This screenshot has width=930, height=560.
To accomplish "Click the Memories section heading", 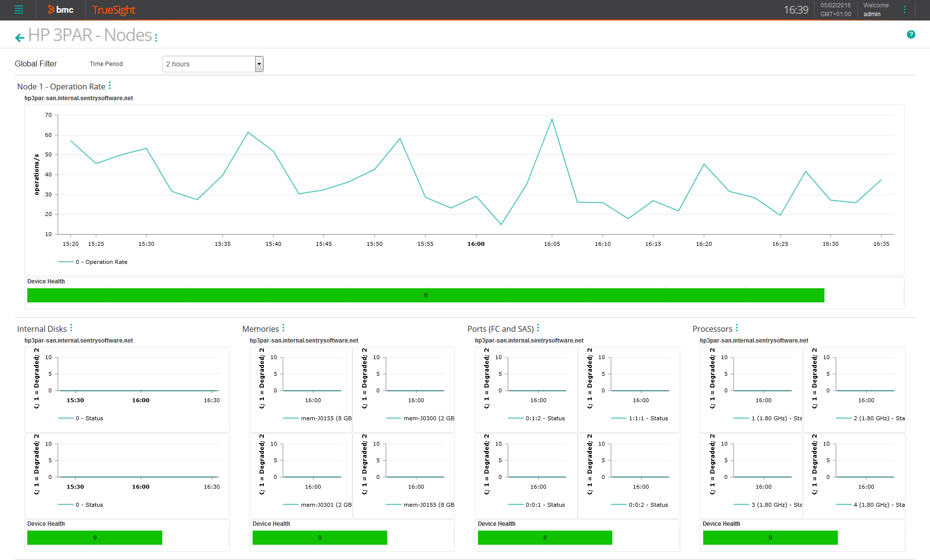I will pyautogui.click(x=260, y=329).
